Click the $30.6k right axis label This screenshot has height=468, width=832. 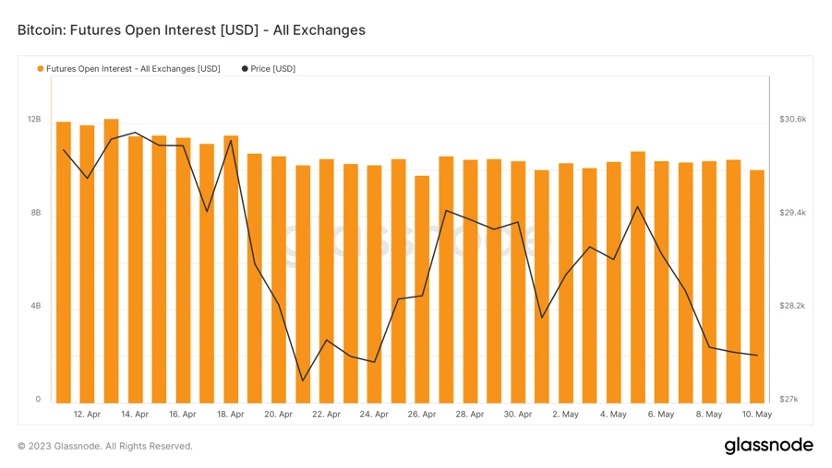[x=793, y=120]
